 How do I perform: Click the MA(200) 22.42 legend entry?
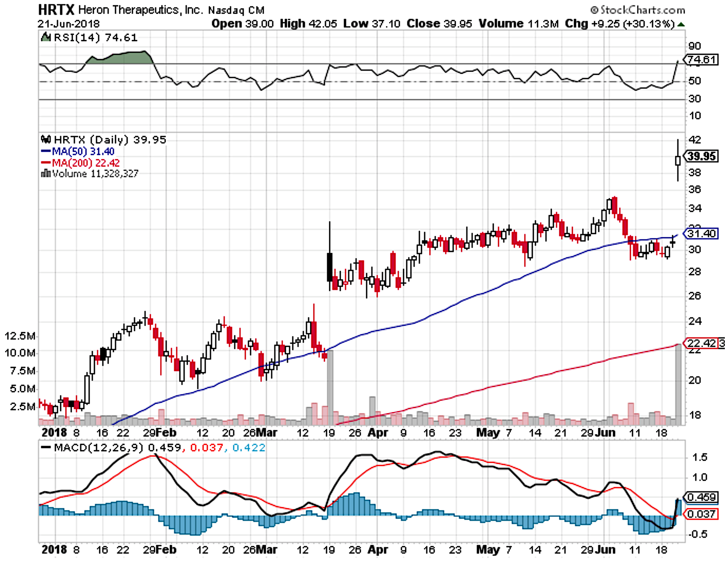[x=80, y=163]
